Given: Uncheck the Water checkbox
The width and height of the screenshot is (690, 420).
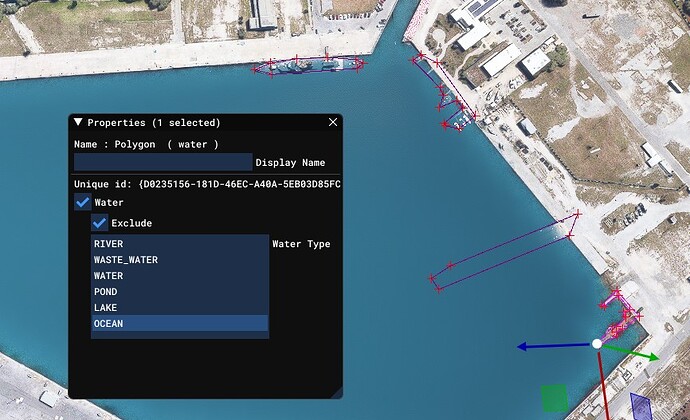Looking at the screenshot, I should [83, 202].
